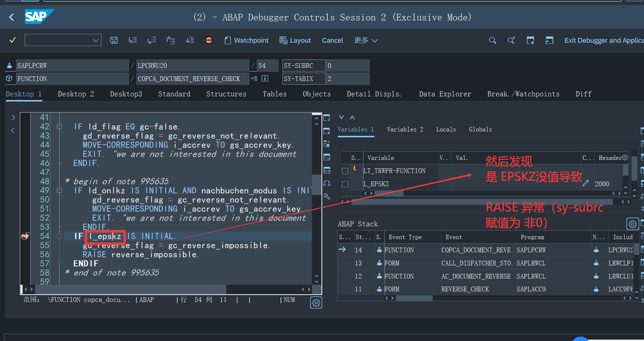Click up chevron above Variables tabs
Screen dimensions: 644x341
352,117
